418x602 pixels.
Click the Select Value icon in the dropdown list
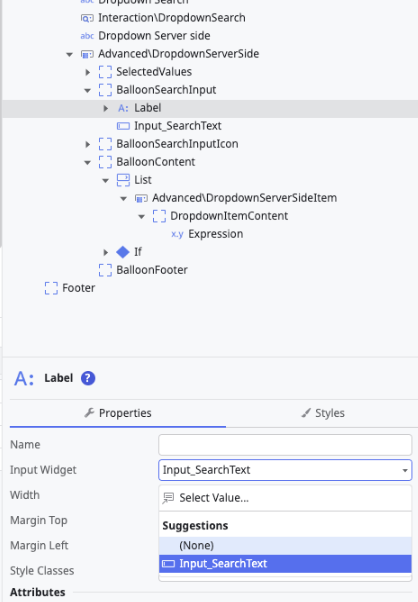(x=168, y=498)
